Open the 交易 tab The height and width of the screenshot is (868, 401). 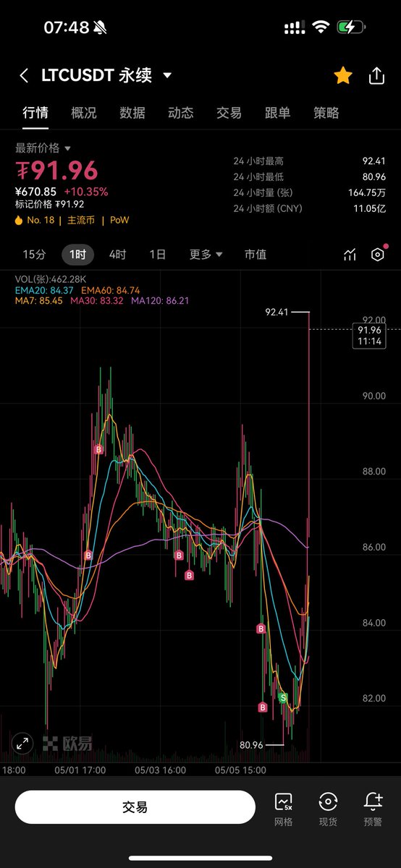[229, 113]
